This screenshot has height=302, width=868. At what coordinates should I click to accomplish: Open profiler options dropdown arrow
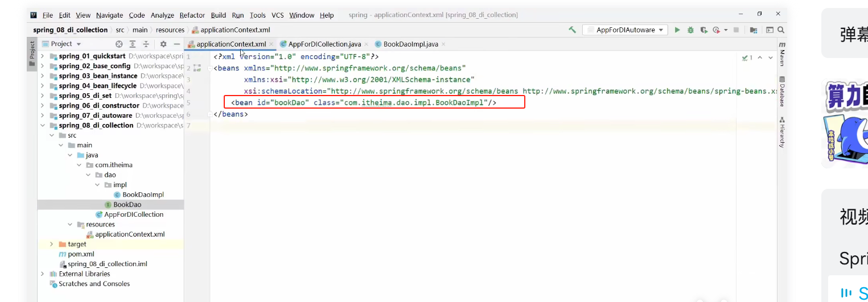725,30
